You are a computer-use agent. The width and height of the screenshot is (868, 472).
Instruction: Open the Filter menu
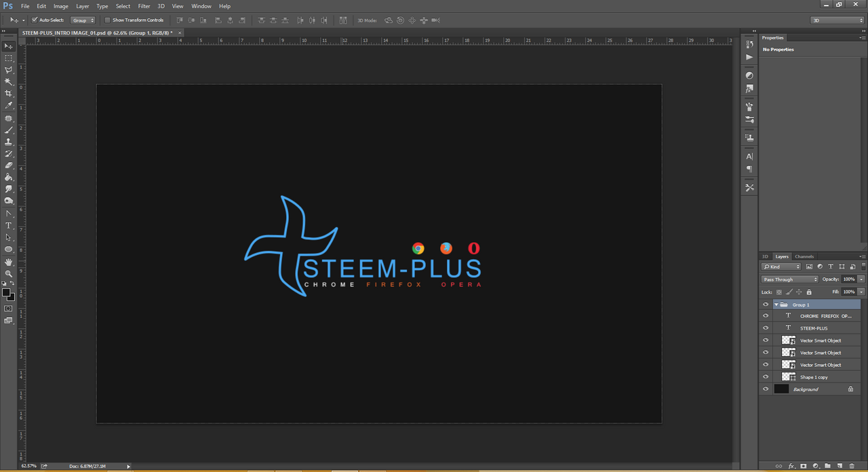tap(144, 6)
